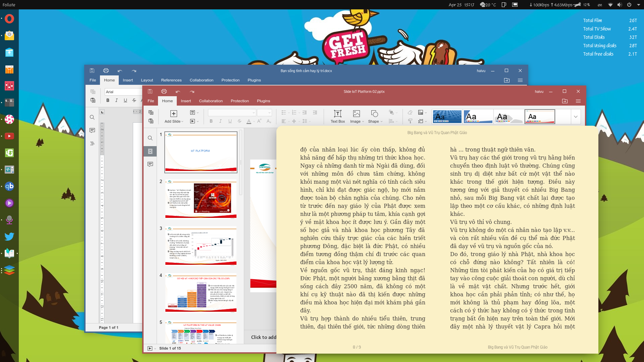Screen dimensions: 644x362
Task: Click the haivu user name in presentation window
Action: coord(539,92)
